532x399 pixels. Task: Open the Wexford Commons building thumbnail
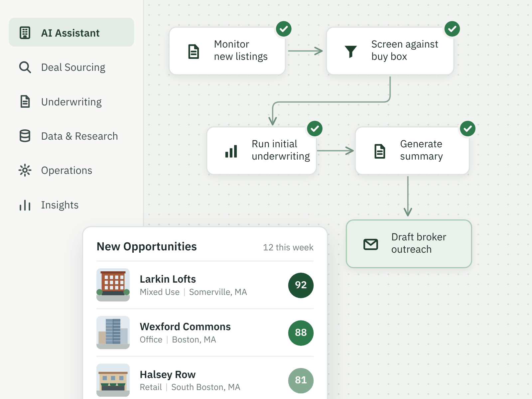tap(113, 332)
